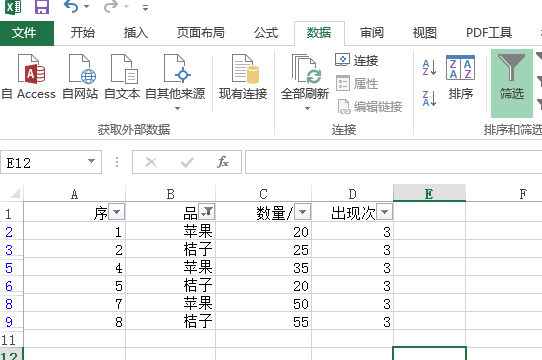Open active filter dropdown on 品 column
This screenshot has width=542, height=360.
(207, 212)
